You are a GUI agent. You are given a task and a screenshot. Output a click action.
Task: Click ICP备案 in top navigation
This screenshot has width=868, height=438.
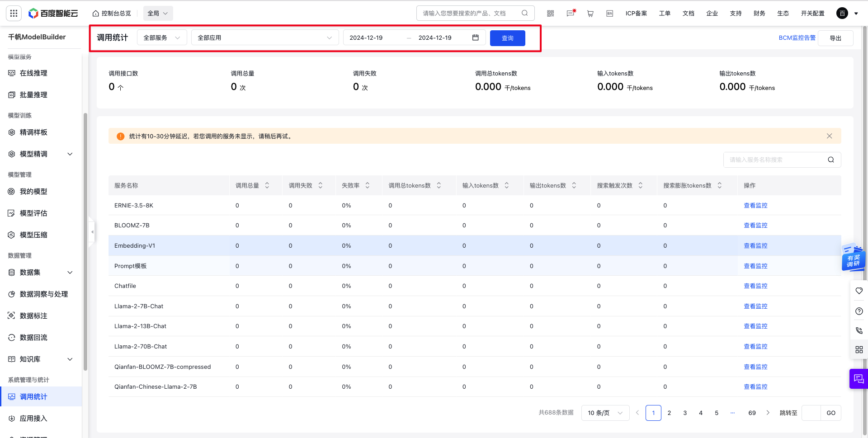tap(636, 13)
